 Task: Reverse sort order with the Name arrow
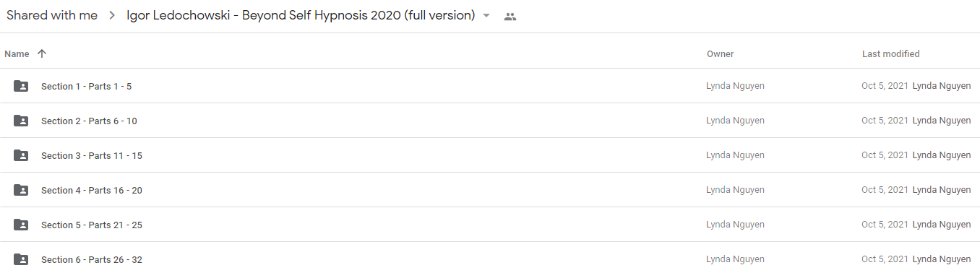(41, 53)
